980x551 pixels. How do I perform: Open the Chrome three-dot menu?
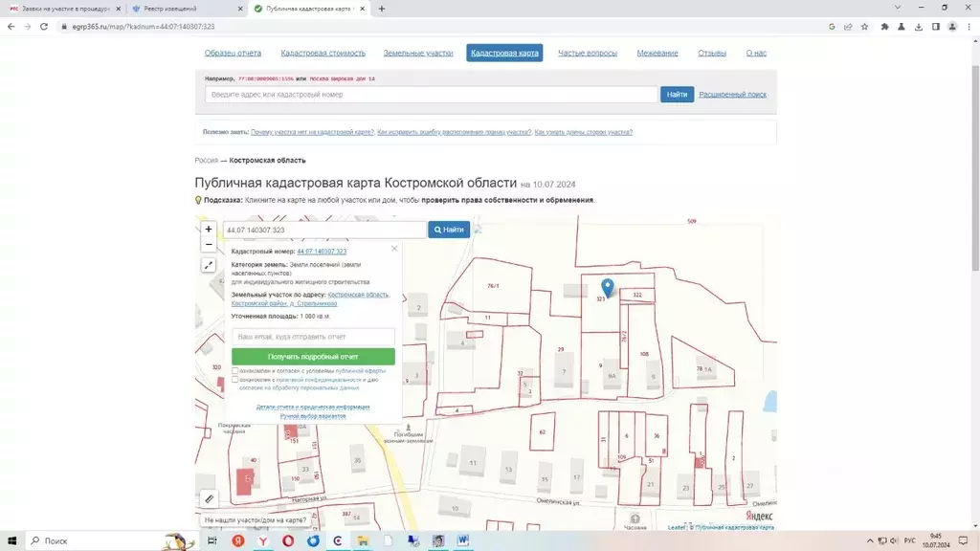tap(969, 26)
